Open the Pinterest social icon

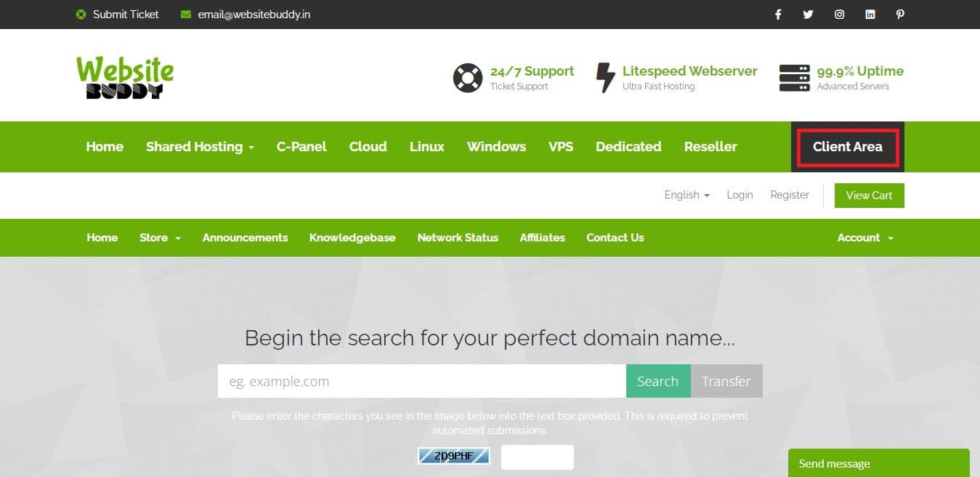pyautogui.click(x=900, y=15)
